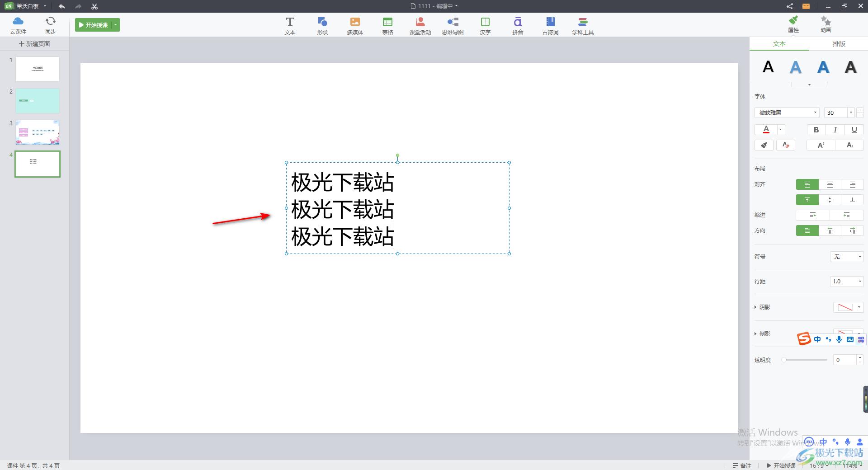Insert a text box with 文本 tool

click(x=290, y=26)
